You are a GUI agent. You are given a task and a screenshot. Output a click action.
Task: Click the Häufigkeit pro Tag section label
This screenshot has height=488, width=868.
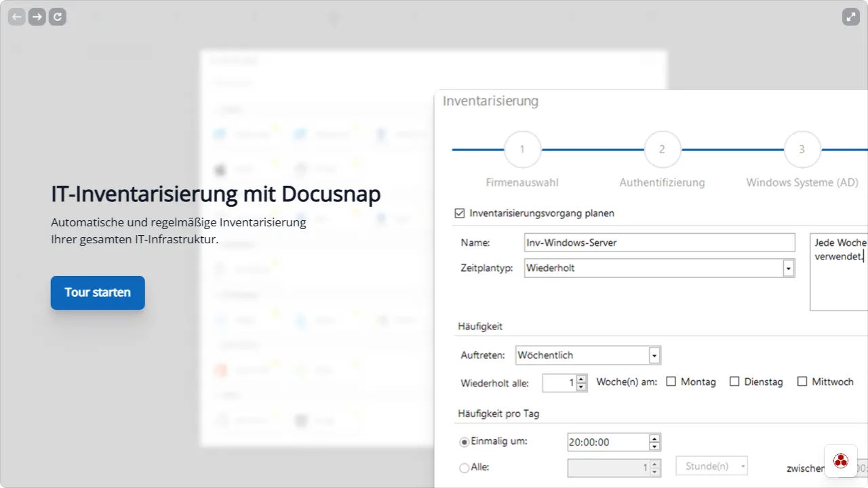coord(498,413)
